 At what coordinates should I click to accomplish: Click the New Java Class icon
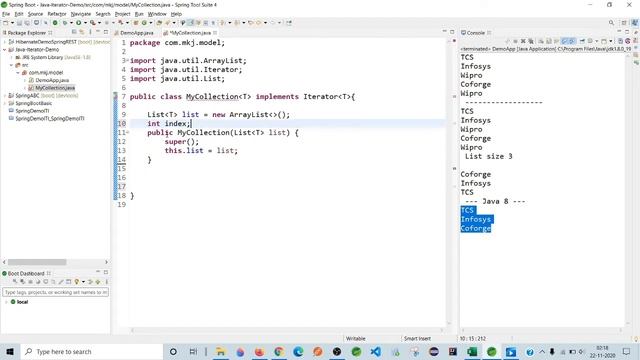click(144, 23)
